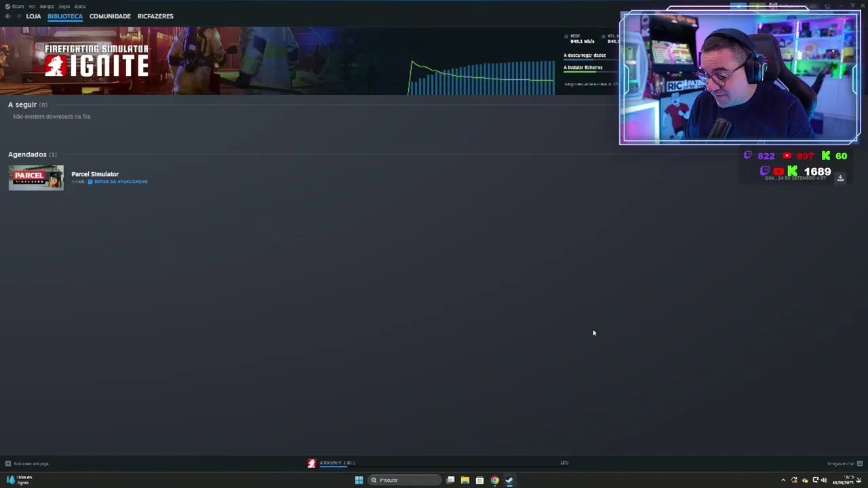The width and height of the screenshot is (868, 488).
Task: Open Microsoft Store from the taskbar
Action: [x=480, y=480]
